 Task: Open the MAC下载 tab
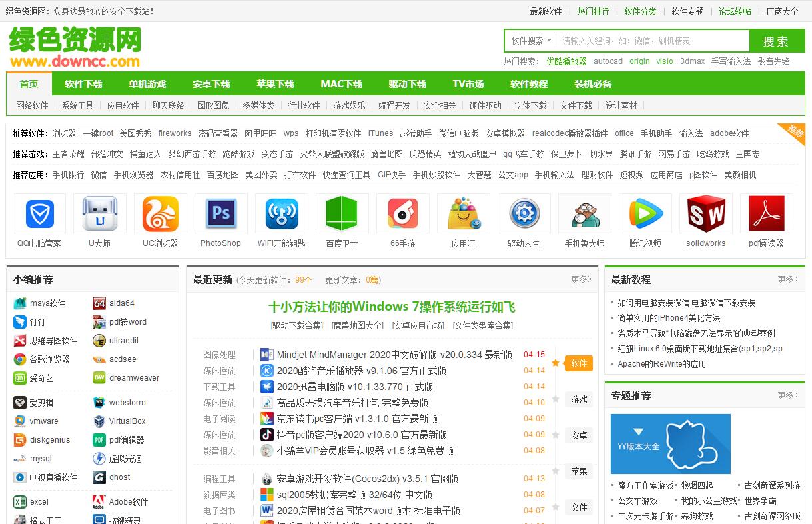click(341, 84)
